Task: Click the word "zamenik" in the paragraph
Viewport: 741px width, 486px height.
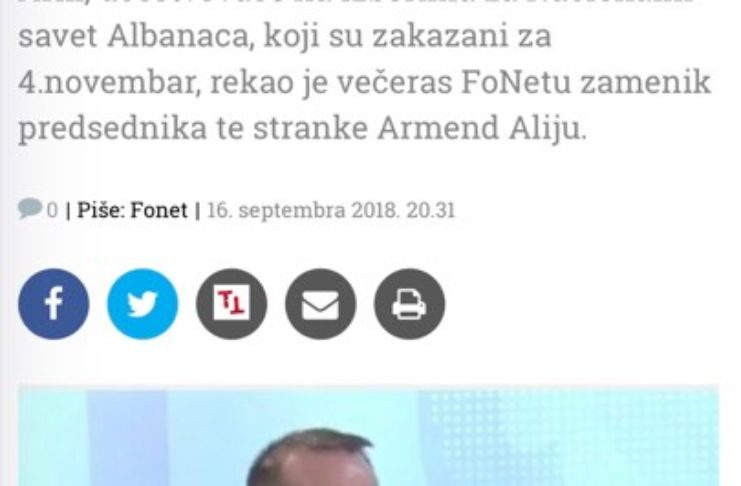Action: click(646, 82)
